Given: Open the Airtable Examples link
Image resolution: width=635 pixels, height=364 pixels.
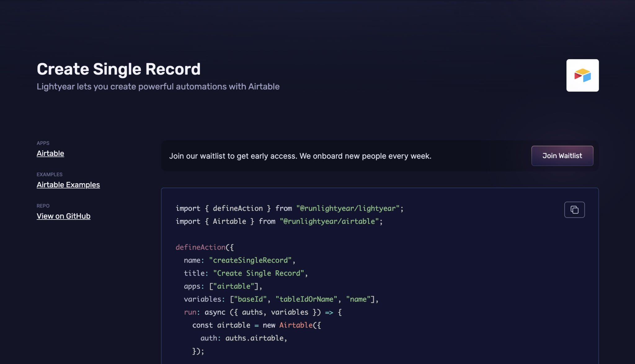Looking at the screenshot, I should coord(68,184).
